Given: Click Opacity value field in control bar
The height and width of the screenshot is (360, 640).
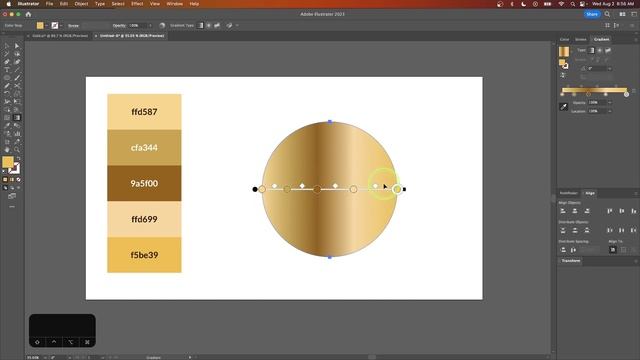Looking at the screenshot, I should point(138,26).
